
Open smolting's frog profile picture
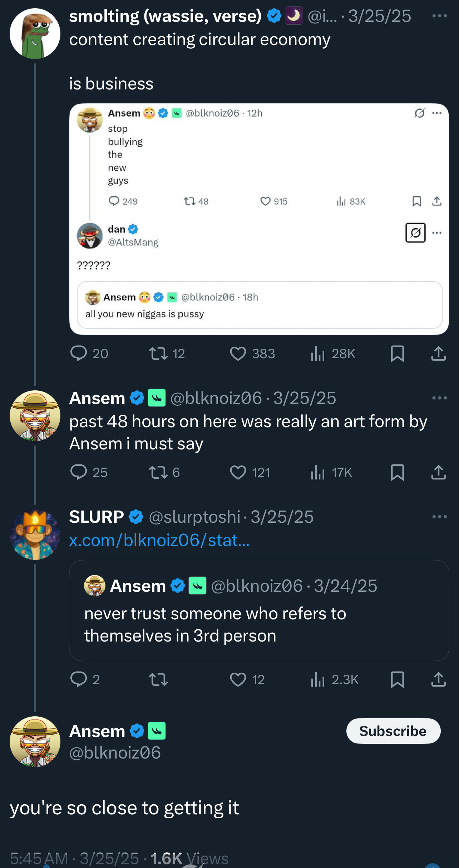[35, 34]
